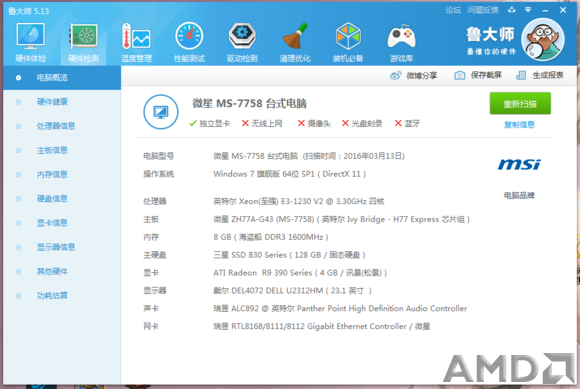Click processor value Xeon E3-1230 V2

click(x=299, y=201)
